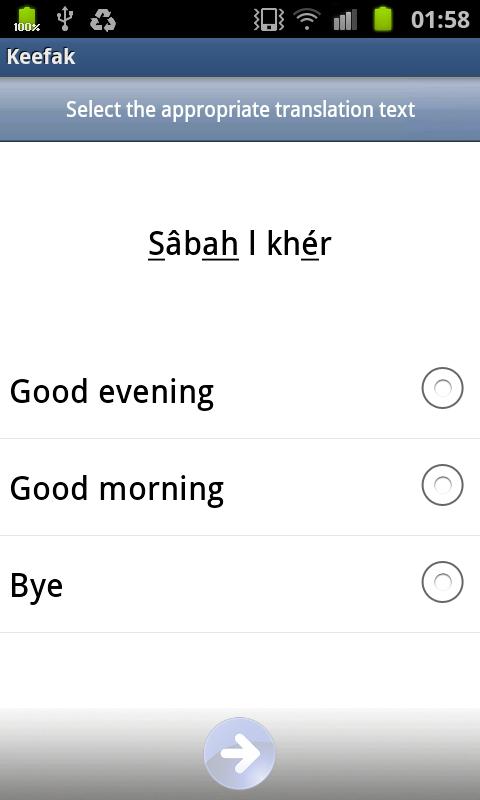The width and height of the screenshot is (480, 800).
Task: Select the Good morning radio button
Action: [x=442, y=485]
